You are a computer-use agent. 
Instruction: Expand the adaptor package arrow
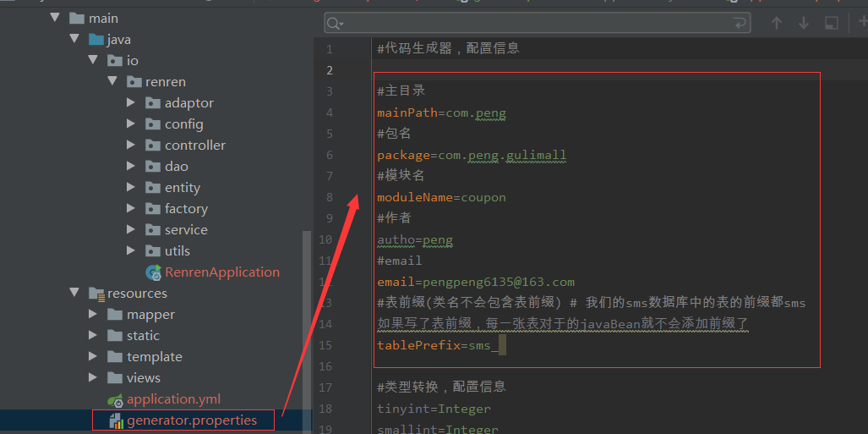[x=131, y=102]
